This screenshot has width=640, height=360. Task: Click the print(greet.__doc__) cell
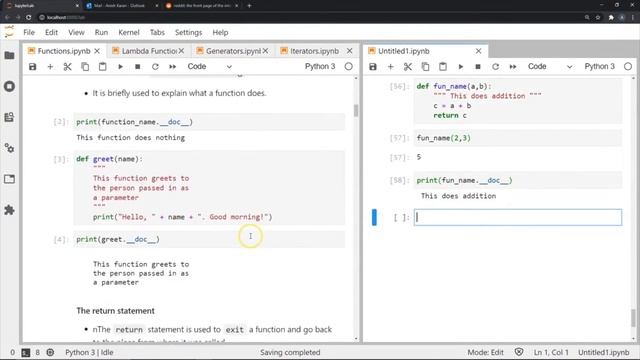click(209, 239)
